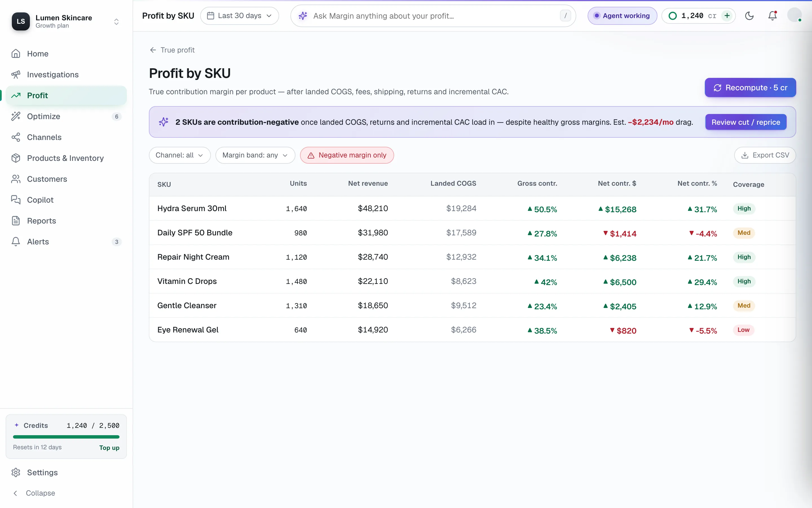Open the Eye Renewal Gel row
Image resolution: width=812 pixels, height=508 pixels.
[x=472, y=330]
